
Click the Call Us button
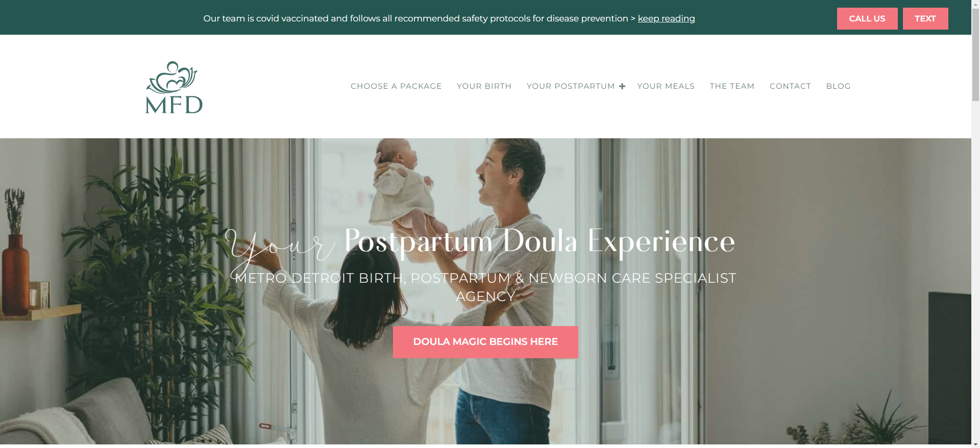[867, 18]
